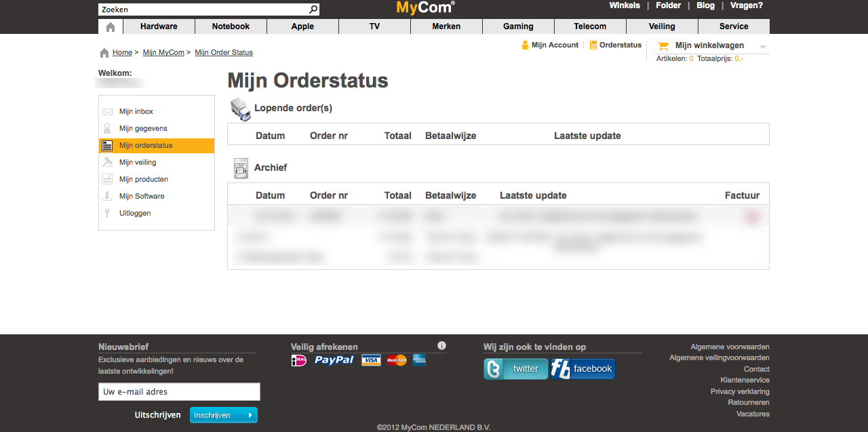
Task: Open the Telecom menu
Action: (590, 26)
